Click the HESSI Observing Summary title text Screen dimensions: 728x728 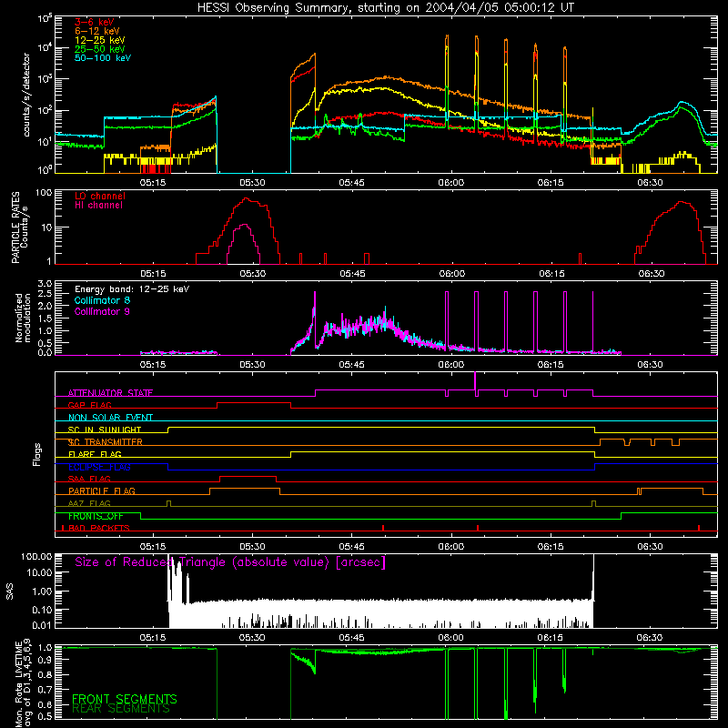[x=385, y=8]
